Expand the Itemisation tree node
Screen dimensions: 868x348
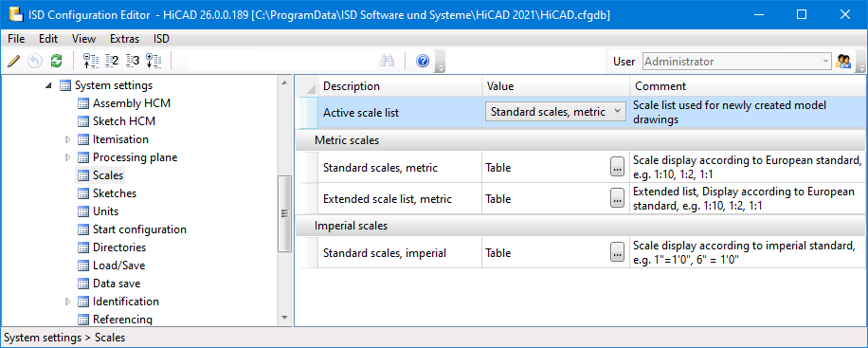(68, 139)
